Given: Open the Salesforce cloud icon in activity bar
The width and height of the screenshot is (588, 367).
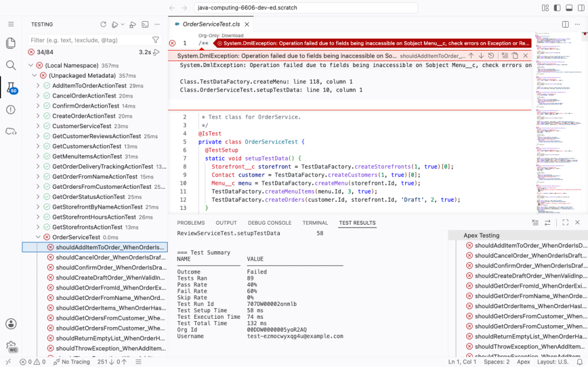Looking at the screenshot, I should (11, 131).
